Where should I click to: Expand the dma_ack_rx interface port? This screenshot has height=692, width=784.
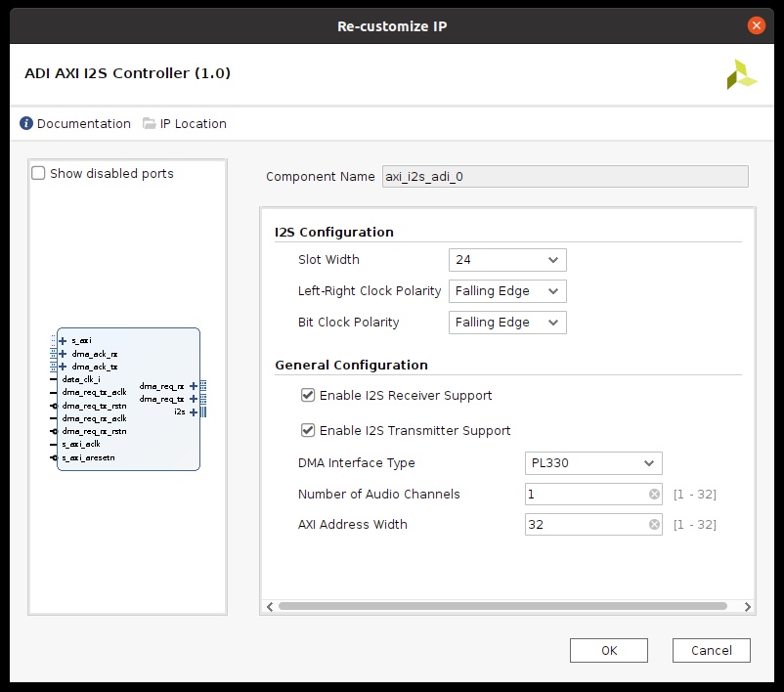coord(63,354)
